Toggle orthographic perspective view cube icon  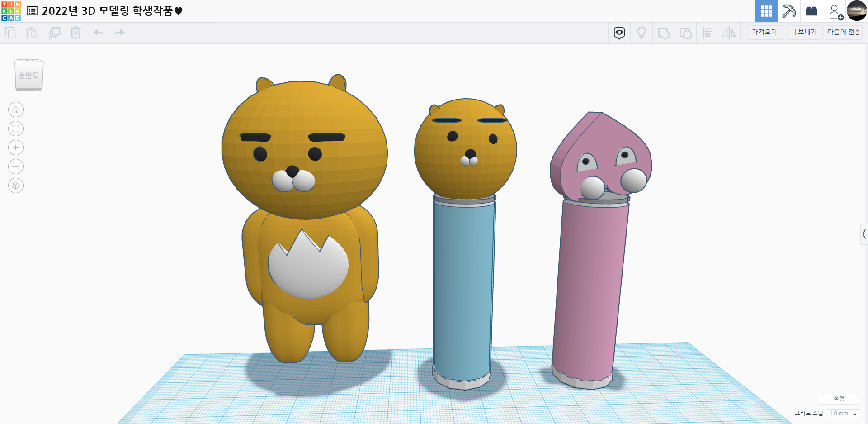click(16, 186)
